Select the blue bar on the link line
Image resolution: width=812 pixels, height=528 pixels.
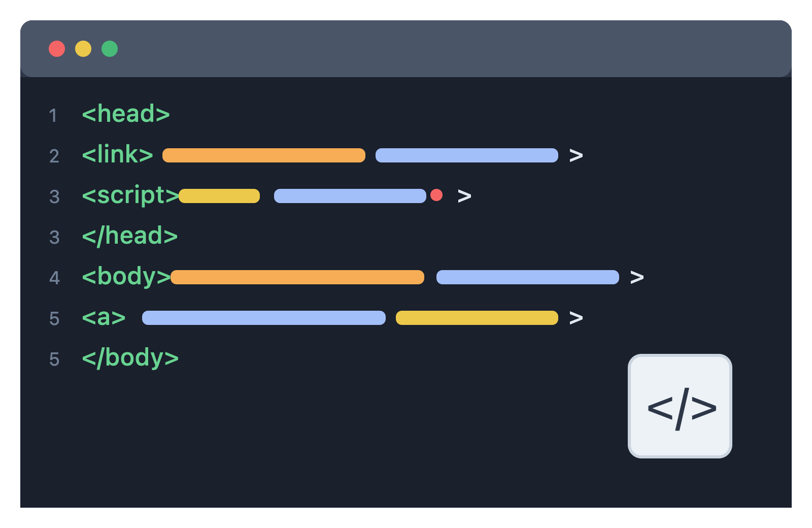pos(467,155)
